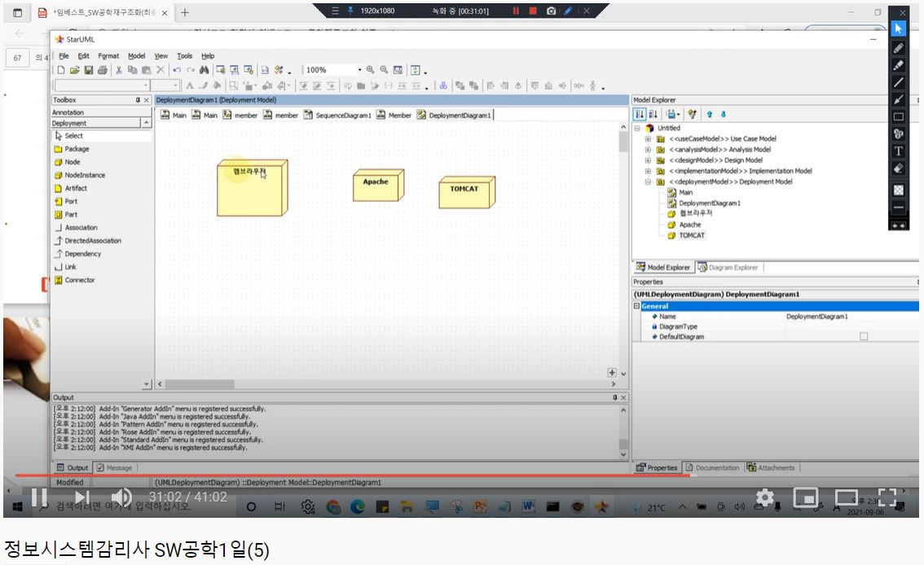Click the Print toolbar icon
The image size is (924, 565).
point(103,70)
